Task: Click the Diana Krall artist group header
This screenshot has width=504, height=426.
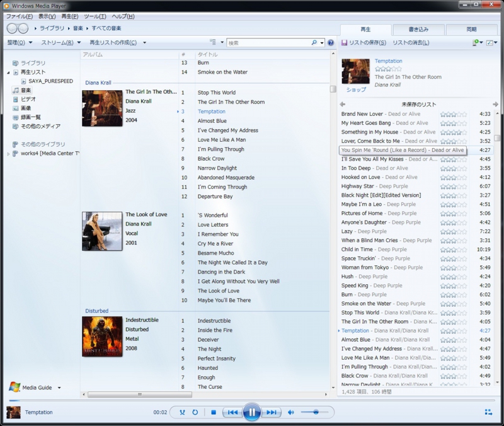Action: click(98, 83)
